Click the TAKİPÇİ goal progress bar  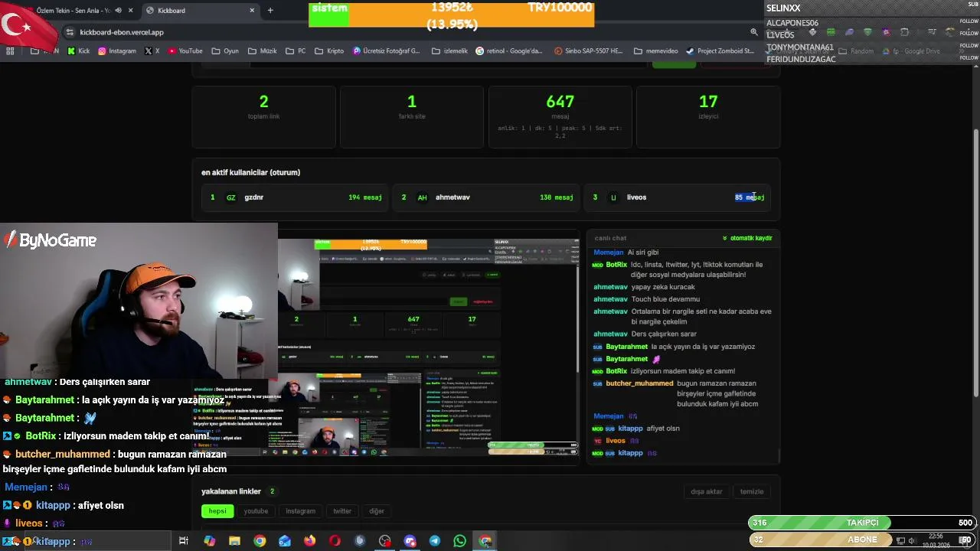862,523
